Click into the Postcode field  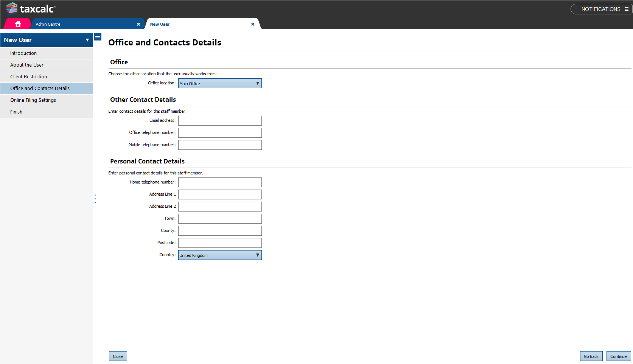click(x=220, y=243)
